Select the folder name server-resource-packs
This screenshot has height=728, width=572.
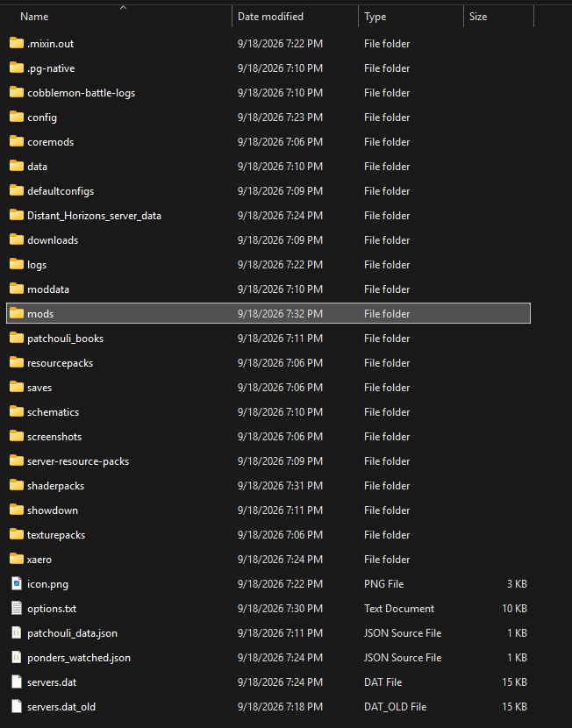pyautogui.click(x=78, y=461)
